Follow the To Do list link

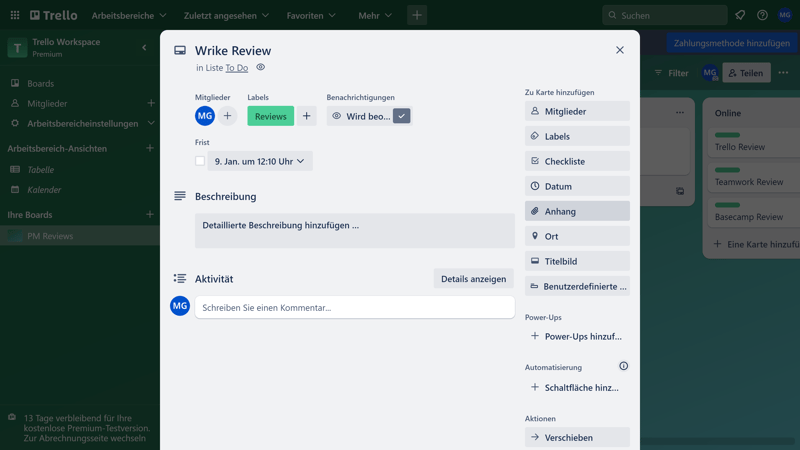237,68
